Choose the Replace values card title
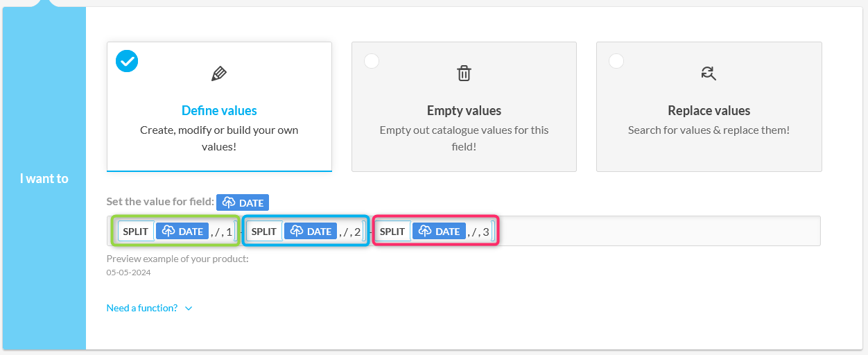The image size is (868, 355). [x=709, y=111]
